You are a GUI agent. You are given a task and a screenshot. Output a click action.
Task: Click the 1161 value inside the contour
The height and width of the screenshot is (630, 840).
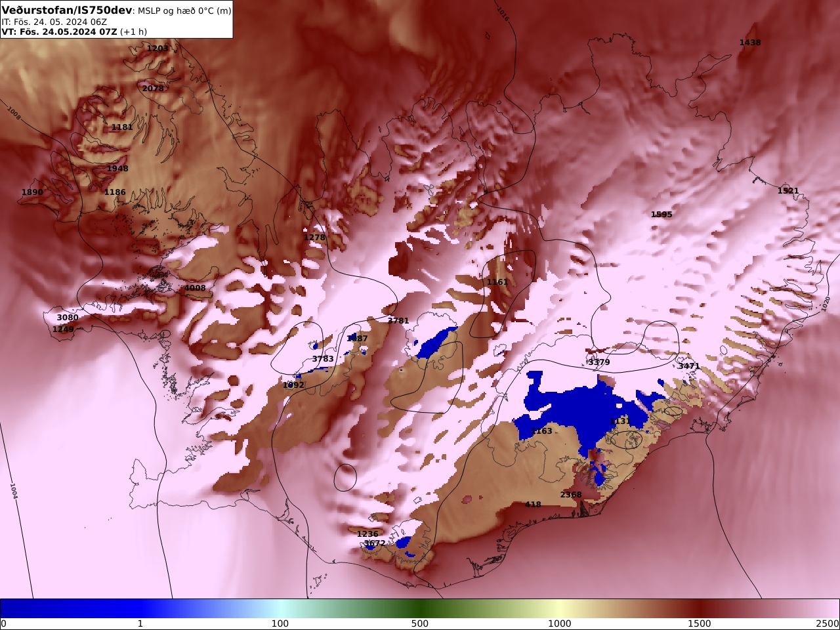click(497, 282)
